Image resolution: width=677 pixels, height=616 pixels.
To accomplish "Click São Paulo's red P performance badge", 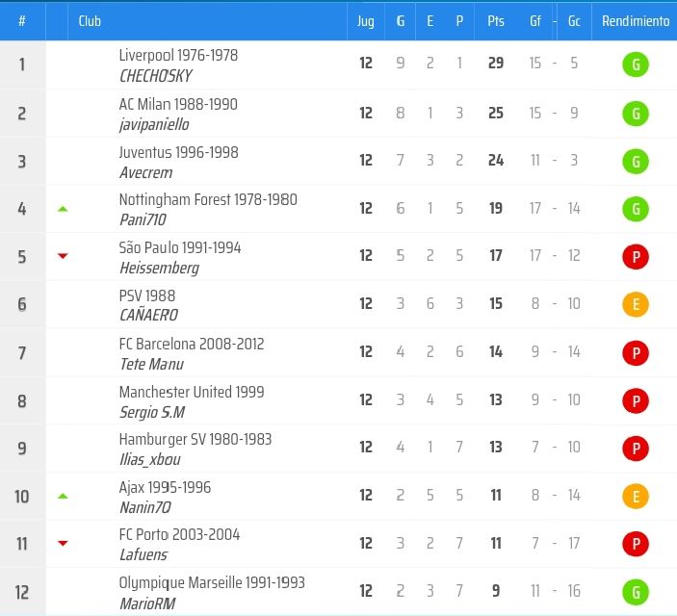I will [635, 257].
